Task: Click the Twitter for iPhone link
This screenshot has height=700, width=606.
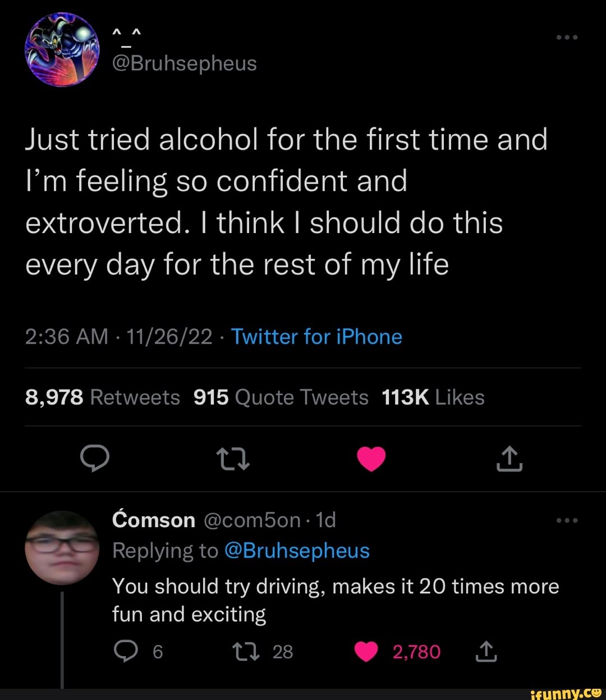Action: 316,337
